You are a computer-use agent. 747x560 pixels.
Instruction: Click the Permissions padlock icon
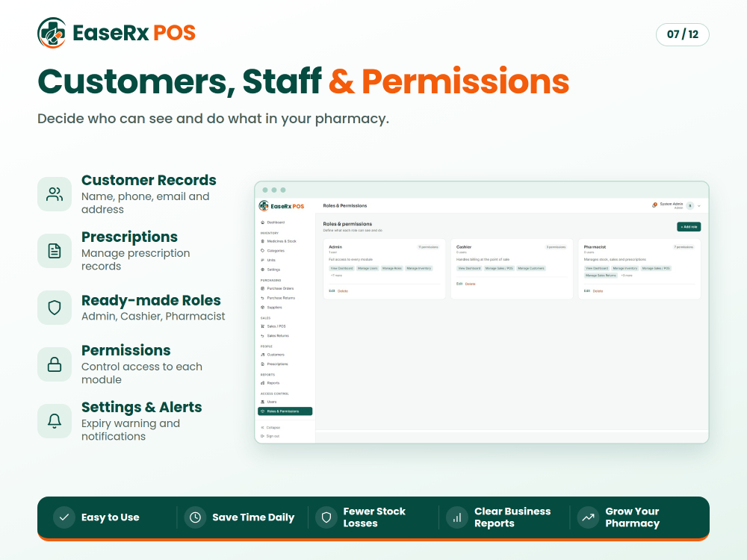pyautogui.click(x=55, y=364)
